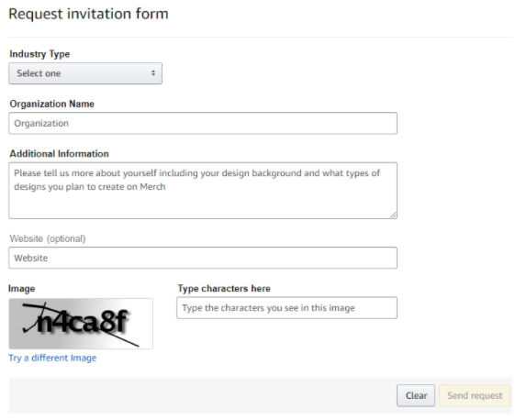Click the 'Organization Name' field label
Viewport: 515px width, 420px height.
click(x=52, y=104)
